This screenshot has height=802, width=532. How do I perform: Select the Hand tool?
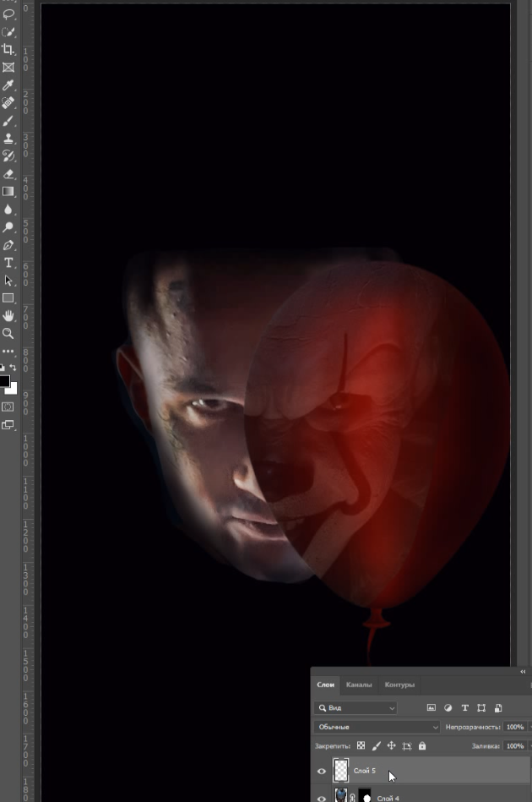[8, 315]
